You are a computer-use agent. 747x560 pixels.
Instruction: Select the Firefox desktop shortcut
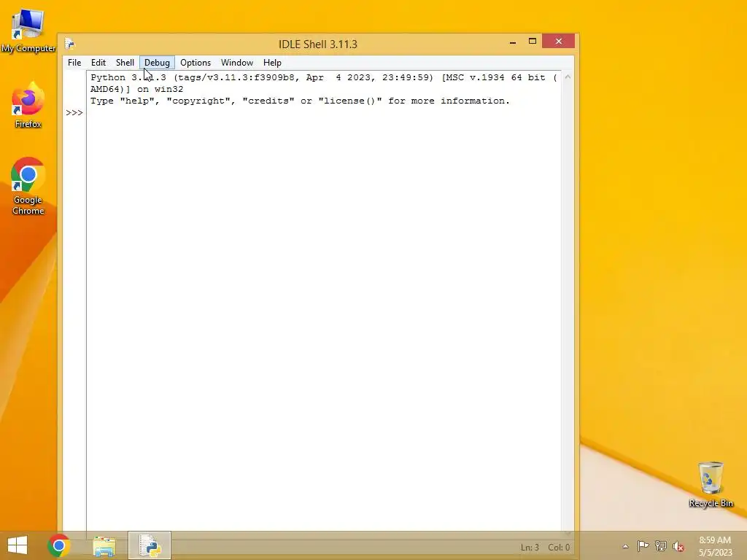tap(28, 105)
